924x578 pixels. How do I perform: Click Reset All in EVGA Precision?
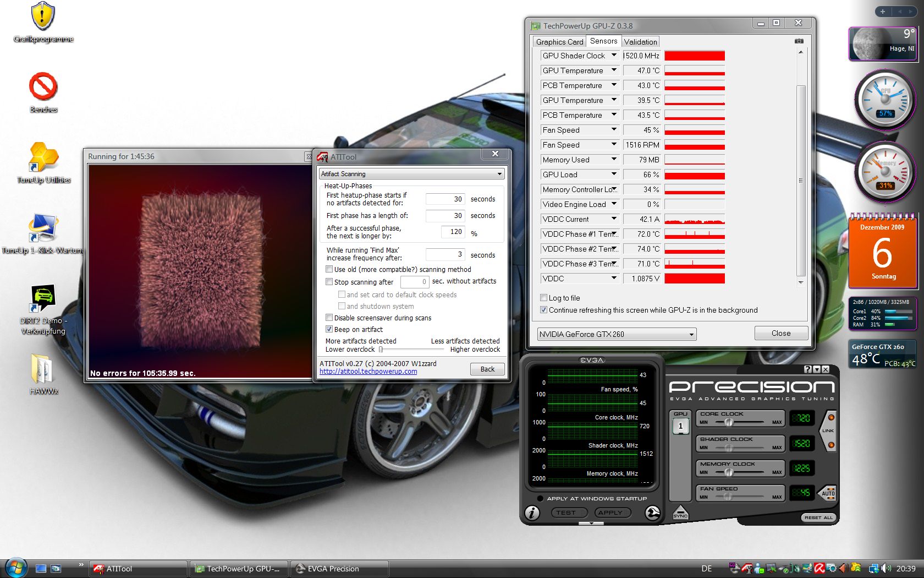coord(818,517)
